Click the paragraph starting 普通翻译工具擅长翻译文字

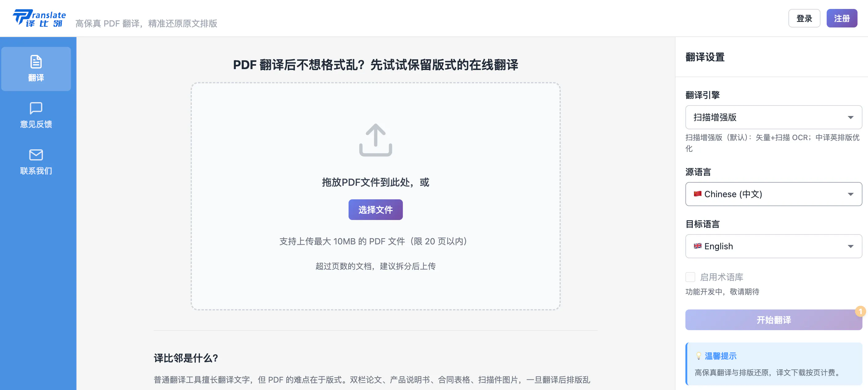[372, 380]
